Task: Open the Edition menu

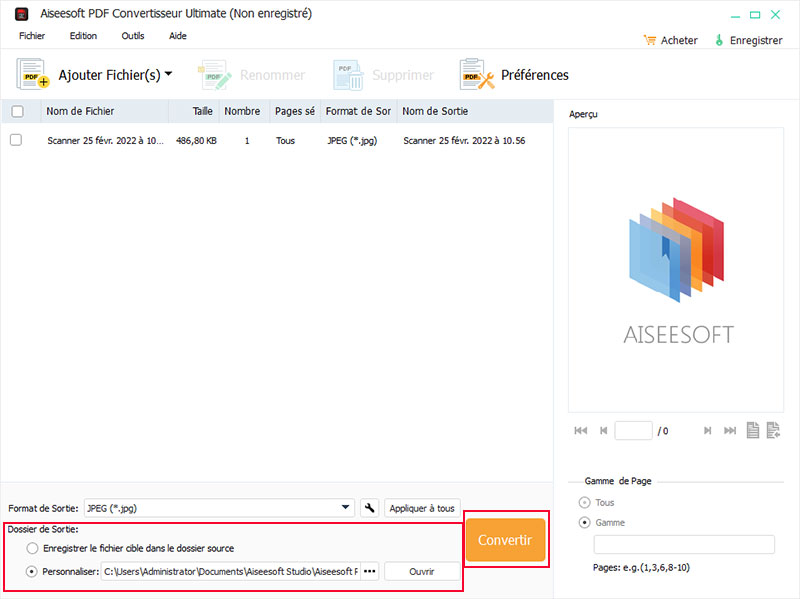Action: [x=83, y=36]
